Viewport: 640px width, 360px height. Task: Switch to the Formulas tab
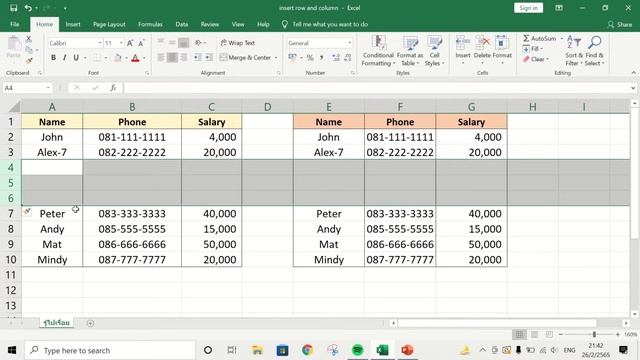150,24
